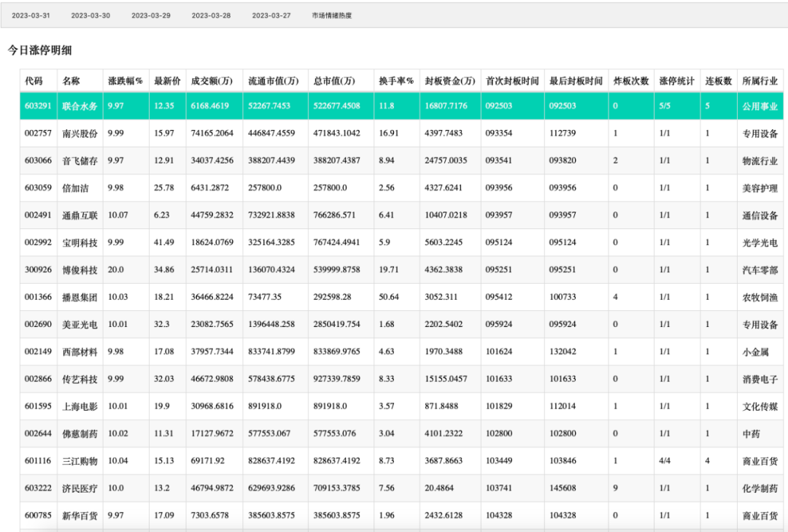Viewport: 788px width, 532px height.
Task: Click the 最新价 column header
Action: pos(167,81)
